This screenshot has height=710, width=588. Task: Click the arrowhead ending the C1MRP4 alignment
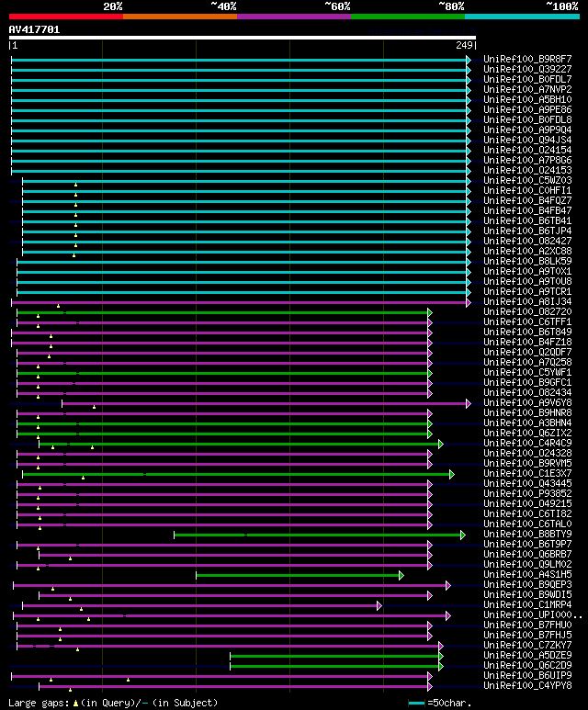tap(379, 606)
